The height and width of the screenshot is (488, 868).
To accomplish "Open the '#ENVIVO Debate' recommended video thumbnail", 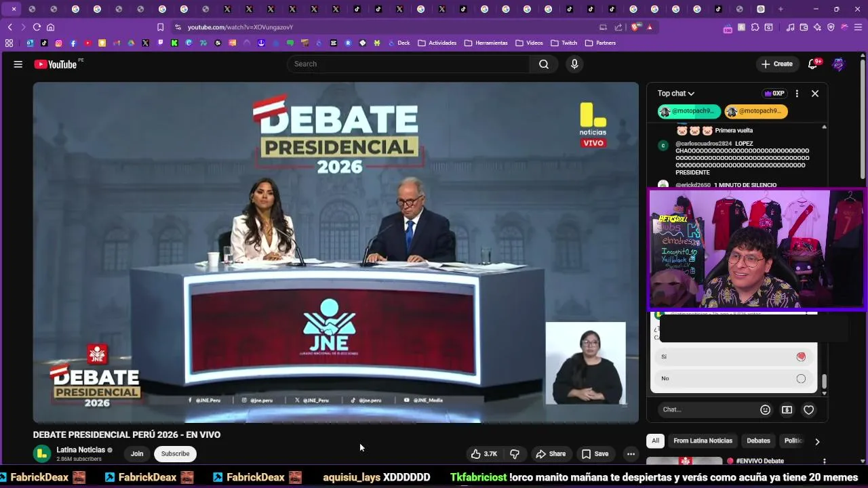I will pos(684,462).
